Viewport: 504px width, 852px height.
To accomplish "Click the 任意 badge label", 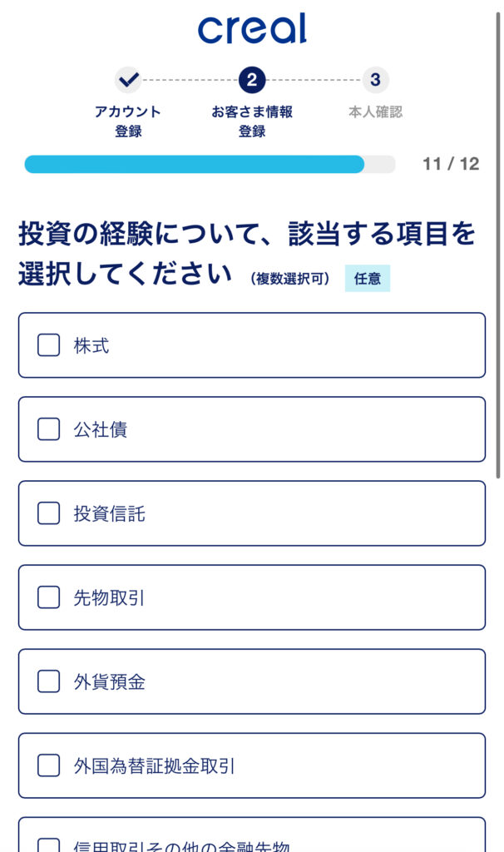I will coord(368,279).
